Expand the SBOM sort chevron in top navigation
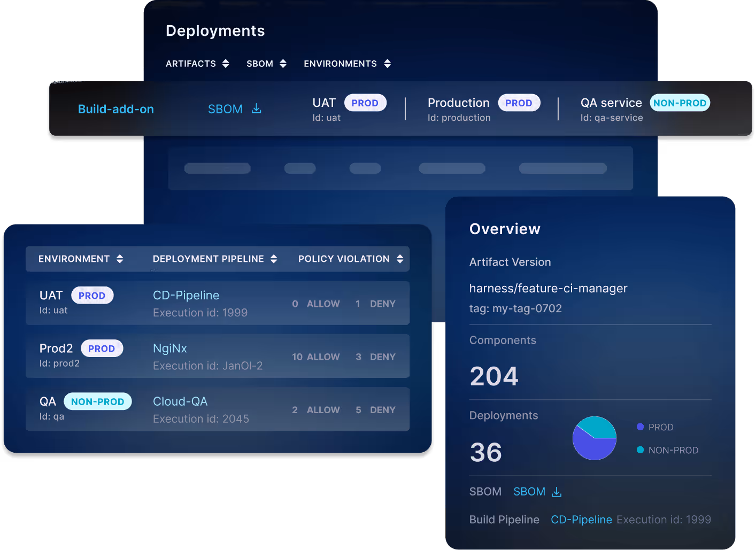Screen dimensions: 756x550 [283, 63]
